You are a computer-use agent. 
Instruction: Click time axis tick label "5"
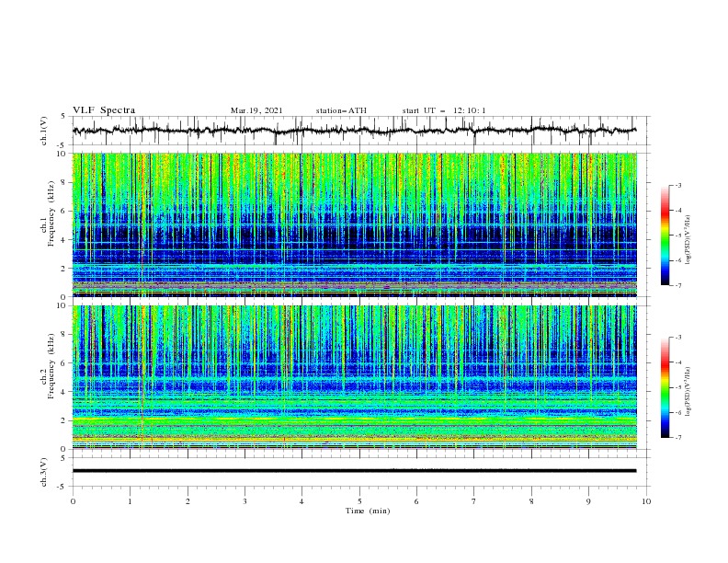point(359,501)
